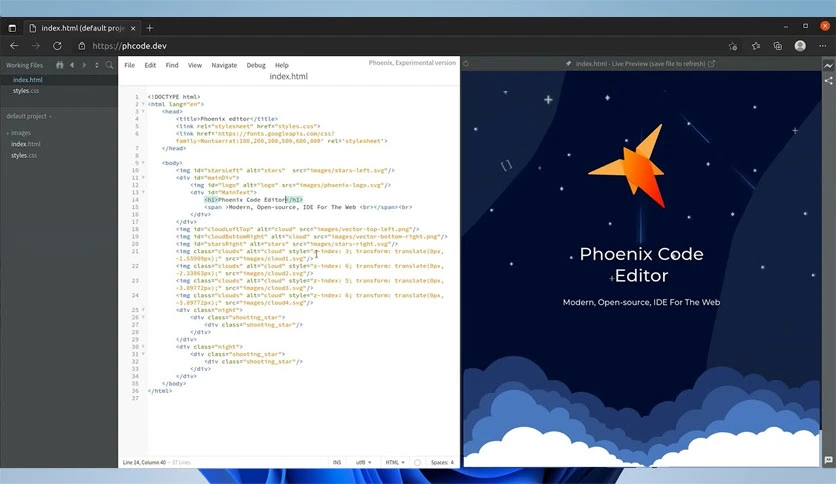The width and height of the screenshot is (836, 484).
Task: Collapse the mainDiv fold on line 11
Action: (143, 178)
